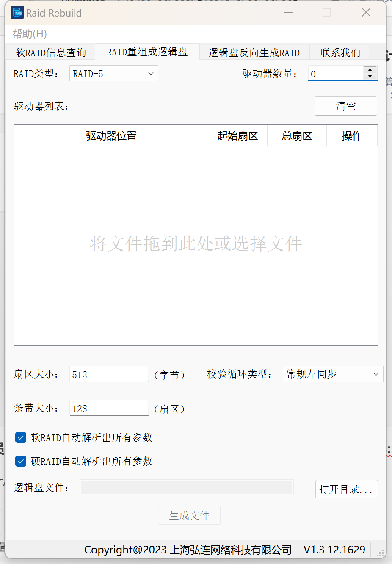
Task: Open the 校验循环类型 dropdown showing 常规左同步
Action: [333, 374]
